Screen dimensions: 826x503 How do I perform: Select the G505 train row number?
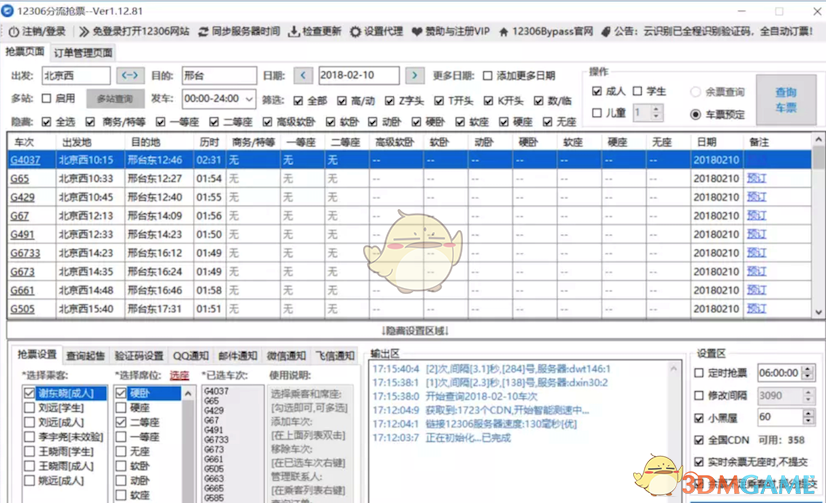pyautogui.click(x=22, y=309)
